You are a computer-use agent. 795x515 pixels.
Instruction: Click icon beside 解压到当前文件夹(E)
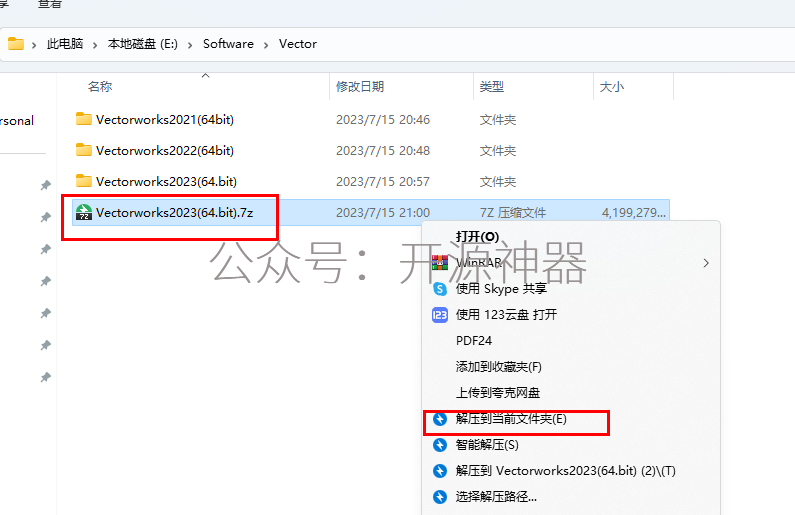click(x=440, y=419)
